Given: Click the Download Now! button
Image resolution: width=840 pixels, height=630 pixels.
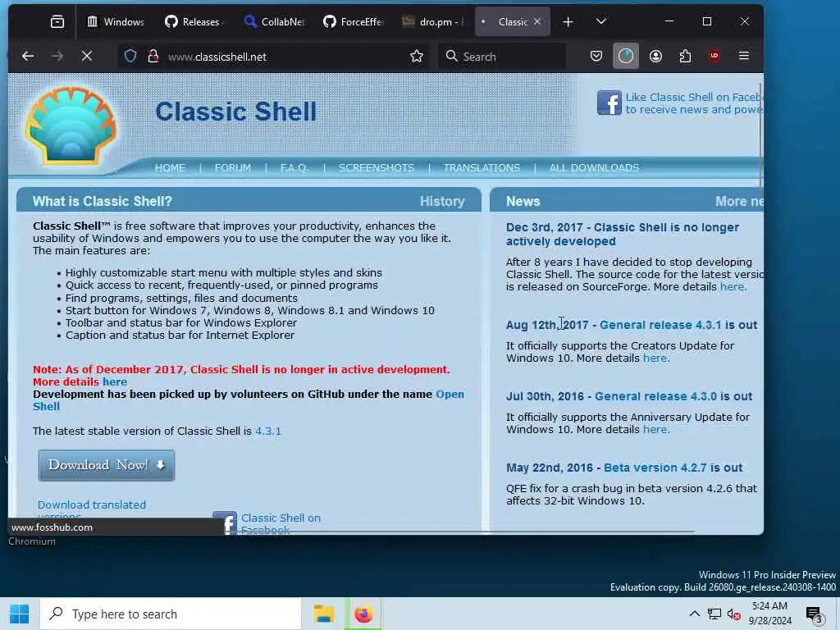Looking at the screenshot, I should (x=107, y=466).
